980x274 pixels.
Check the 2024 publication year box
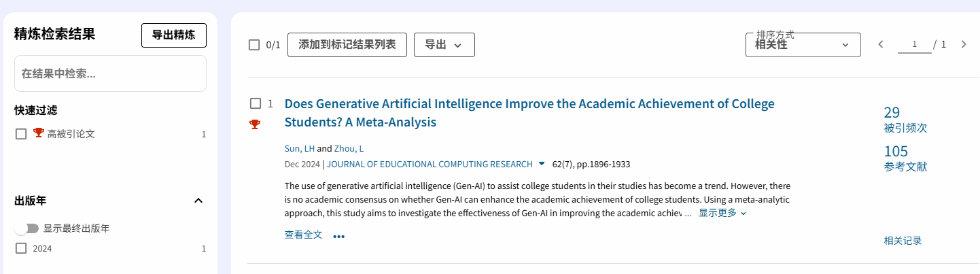21,249
